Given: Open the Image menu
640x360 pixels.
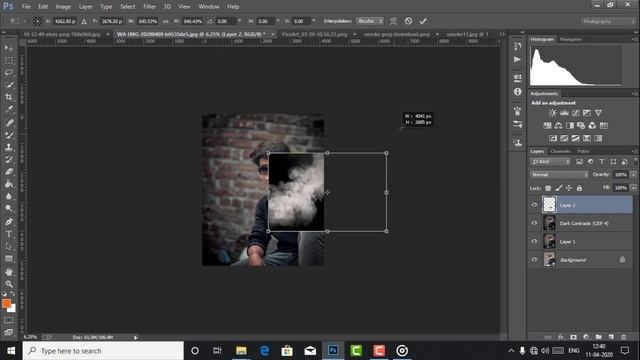Looking at the screenshot, I should click(63, 7).
